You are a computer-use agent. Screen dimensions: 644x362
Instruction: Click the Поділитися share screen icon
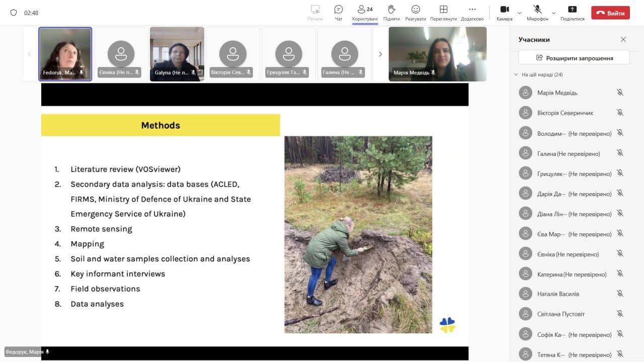click(x=572, y=10)
